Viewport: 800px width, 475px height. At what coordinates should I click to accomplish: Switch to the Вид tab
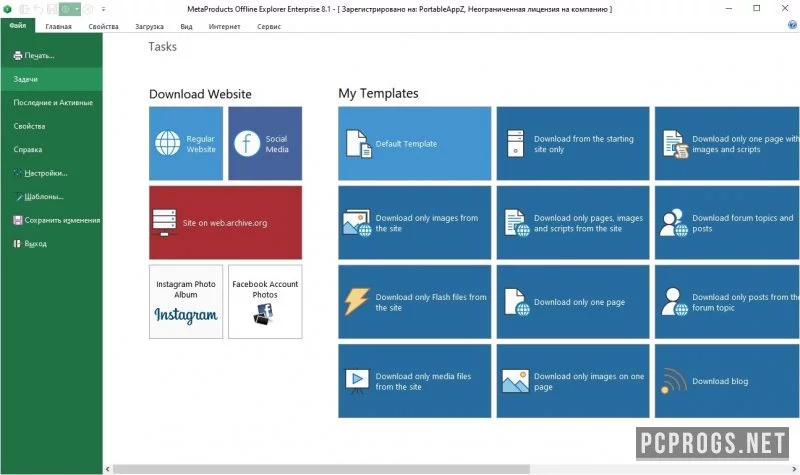point(186,27)
